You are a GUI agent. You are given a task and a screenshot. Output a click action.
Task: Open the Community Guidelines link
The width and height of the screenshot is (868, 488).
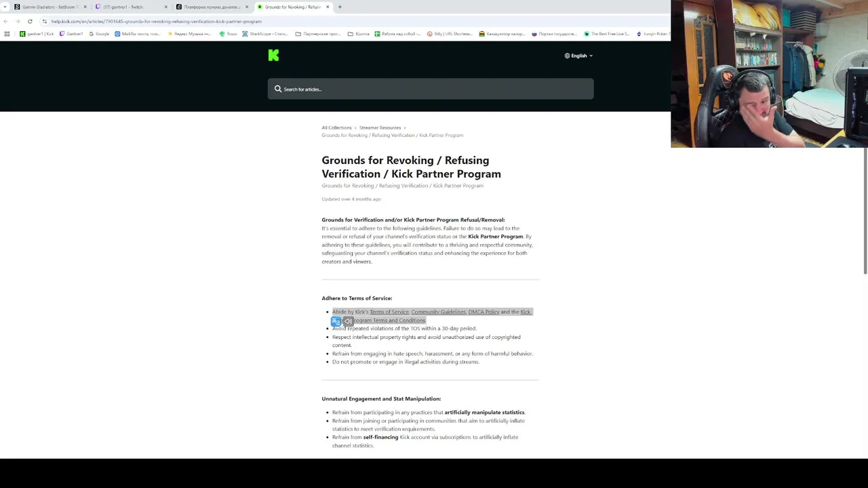pyautogui.click(x=438, y=312)
